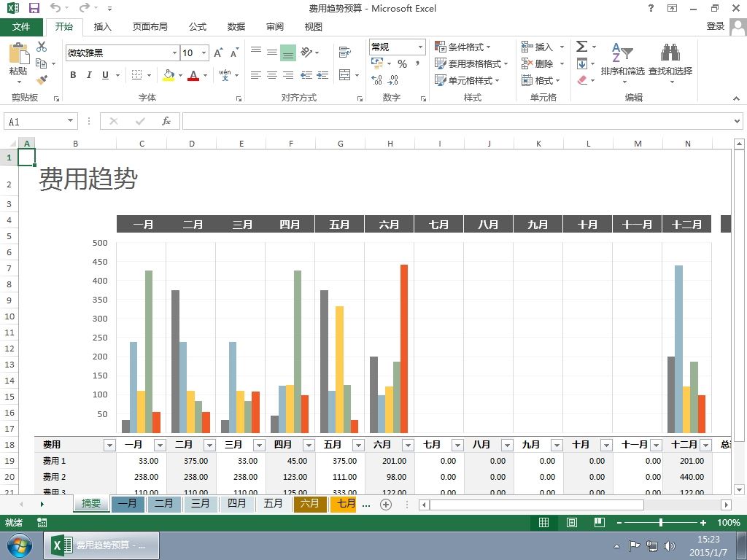Open the number format dropdown 常规
This screenshot has height=560, width=747.
click(x=421, y=47)
